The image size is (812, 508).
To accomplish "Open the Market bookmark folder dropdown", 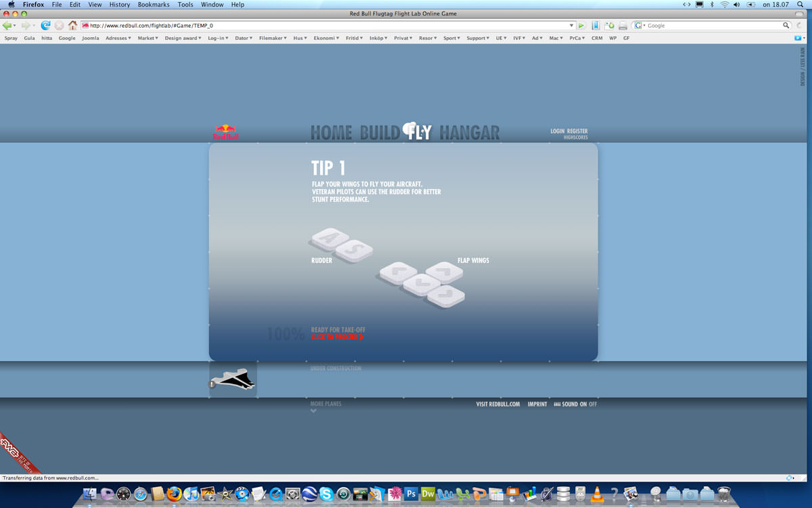I will tap(148, 38).
